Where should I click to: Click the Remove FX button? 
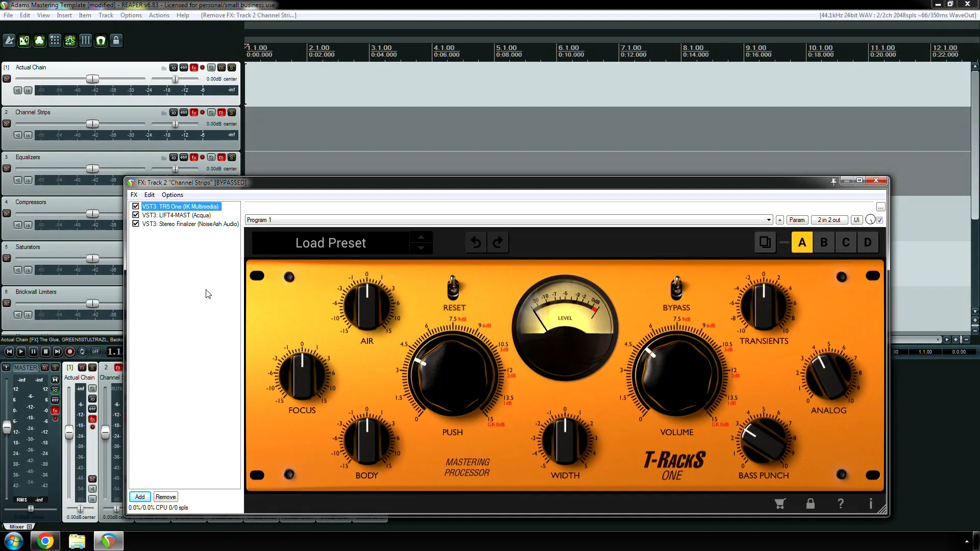click(x=165, y=496)
